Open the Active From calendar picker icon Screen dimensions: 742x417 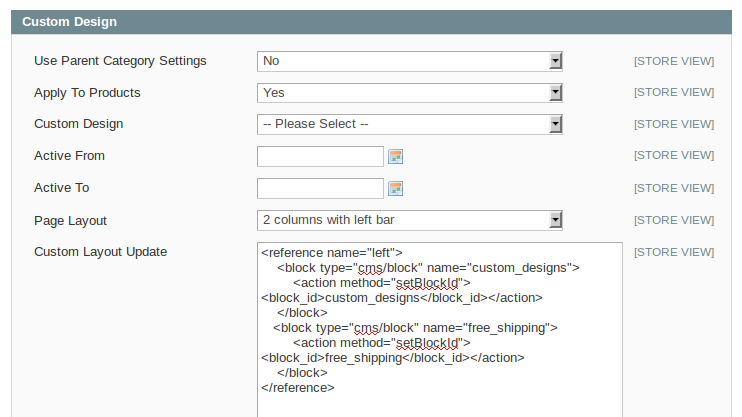[x=395, y=156]
